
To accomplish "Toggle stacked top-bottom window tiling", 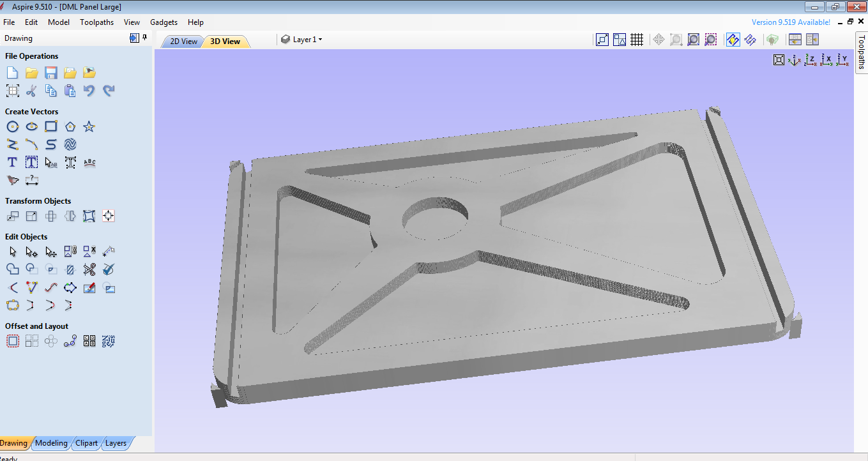I will 795,40.
